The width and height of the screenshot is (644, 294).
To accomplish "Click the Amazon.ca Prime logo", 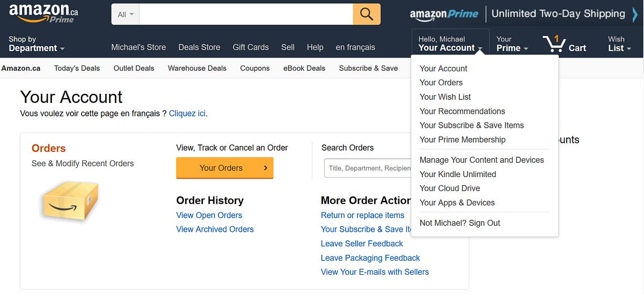I will [43, 13].
